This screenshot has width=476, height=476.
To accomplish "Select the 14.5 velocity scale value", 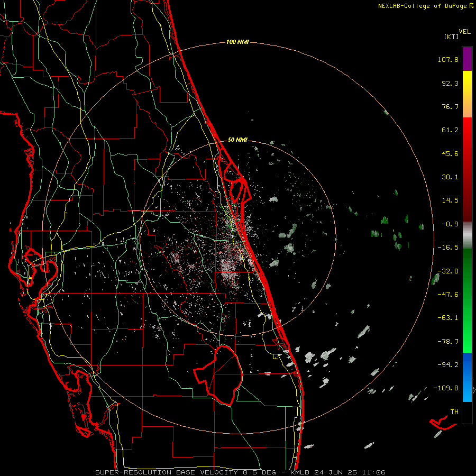I will point(450,200).
